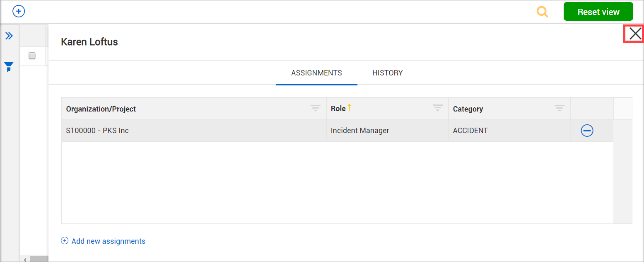Switch to the Assignments tab
Viewport: 644px width, 262px height.
316,73
